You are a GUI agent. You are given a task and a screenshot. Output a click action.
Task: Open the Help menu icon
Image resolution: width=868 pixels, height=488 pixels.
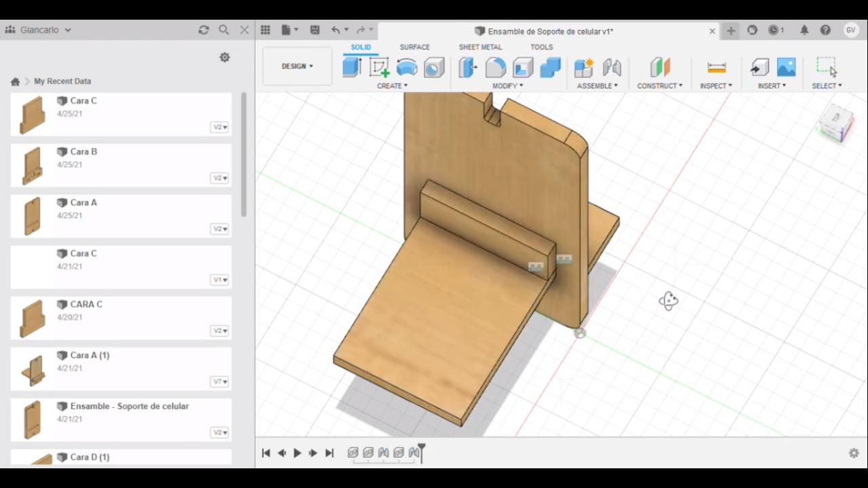coord(825,30)
